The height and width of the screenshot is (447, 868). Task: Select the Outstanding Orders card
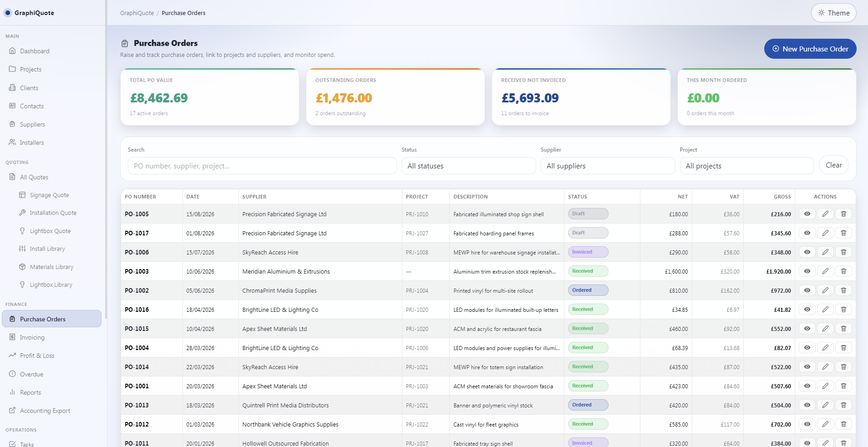(396, 97)
